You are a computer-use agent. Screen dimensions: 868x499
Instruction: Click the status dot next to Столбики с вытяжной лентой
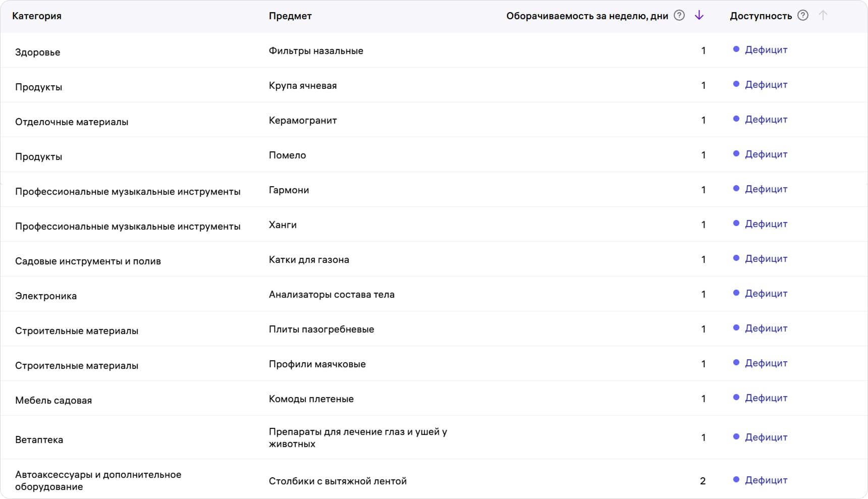(736, 480)
